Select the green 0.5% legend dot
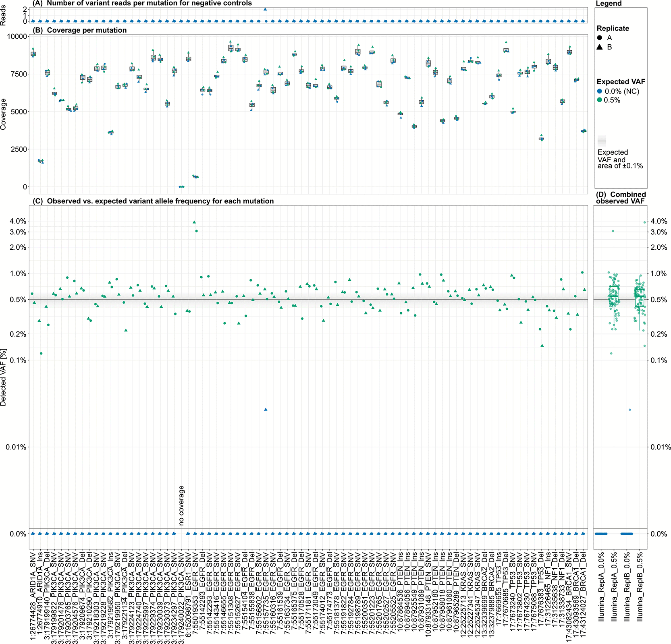Screen dimensions: 671x644 pyautogui.click(x=600, y=100)
